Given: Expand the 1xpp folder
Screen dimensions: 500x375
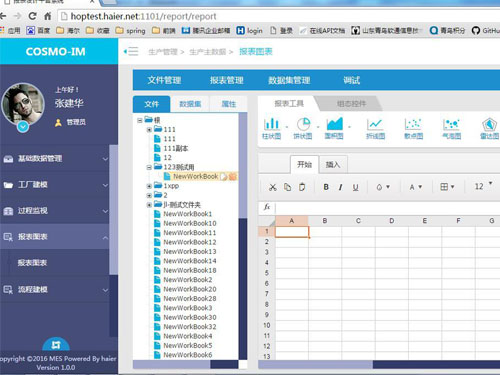Looking at the screenshot, I should 149,186.
